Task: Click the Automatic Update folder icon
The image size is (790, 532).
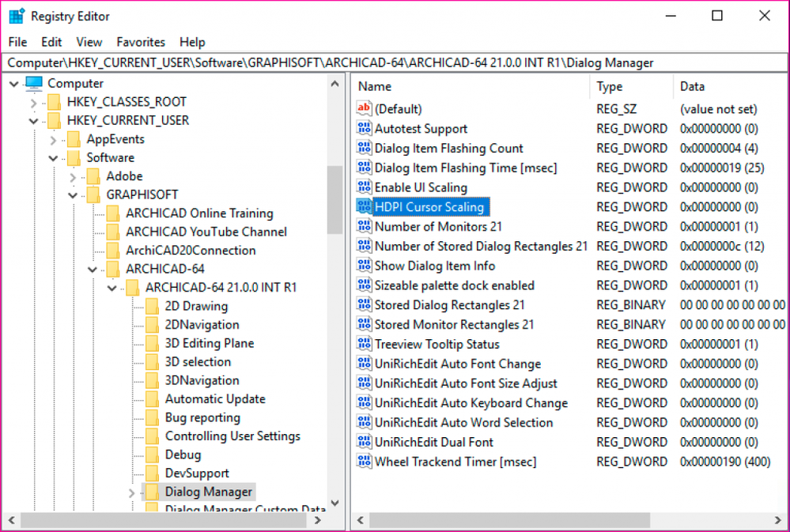Action: [x=152, y=399]
